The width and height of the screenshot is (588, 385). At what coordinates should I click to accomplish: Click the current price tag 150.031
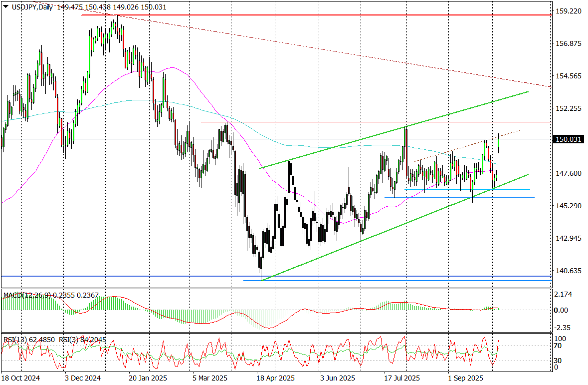(x=568, y=139)
